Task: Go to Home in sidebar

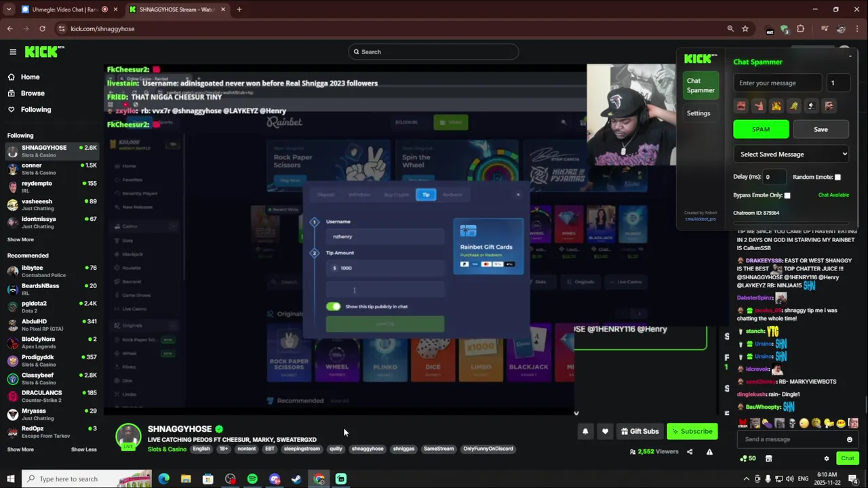Action: coord(30,77)
